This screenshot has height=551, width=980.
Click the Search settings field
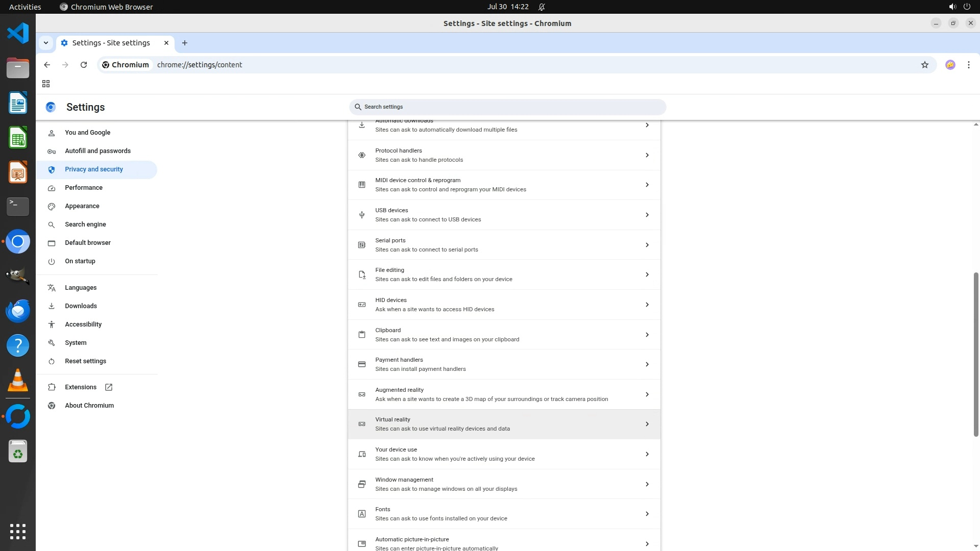(x=508, y=107)
